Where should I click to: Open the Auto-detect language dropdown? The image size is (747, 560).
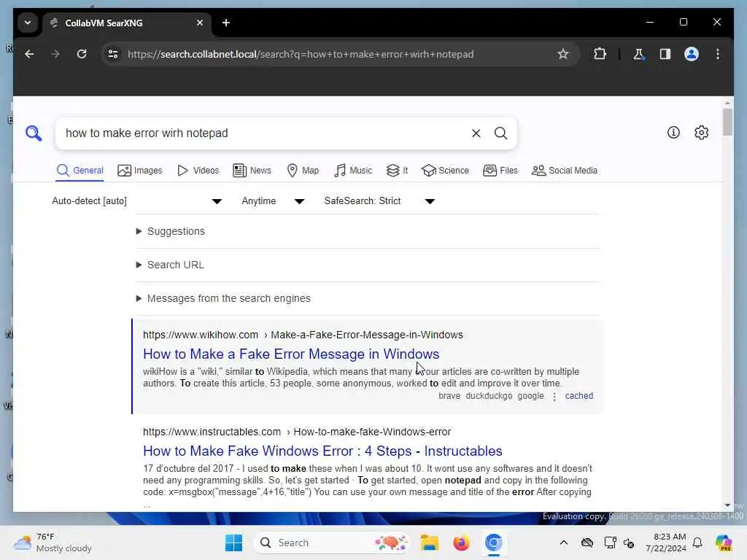pyautogui.click(x=136, y=201)
